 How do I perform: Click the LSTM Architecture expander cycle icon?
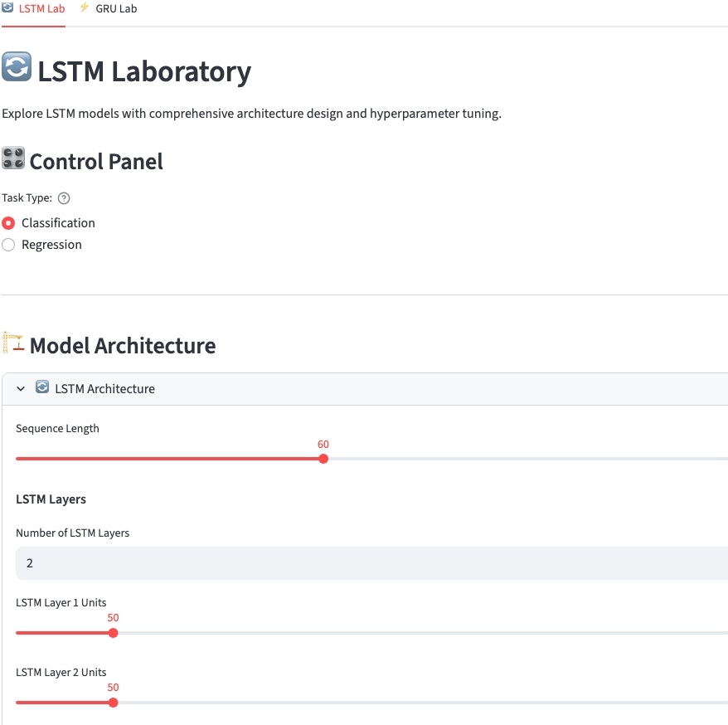42,387
